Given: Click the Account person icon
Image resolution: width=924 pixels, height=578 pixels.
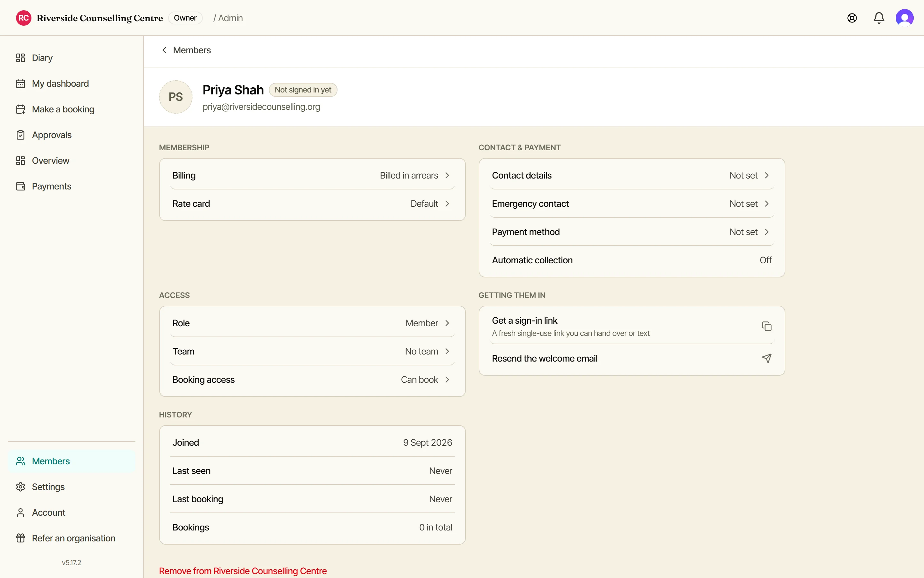Looking at the screenshot, I should (x=21, y=512).
